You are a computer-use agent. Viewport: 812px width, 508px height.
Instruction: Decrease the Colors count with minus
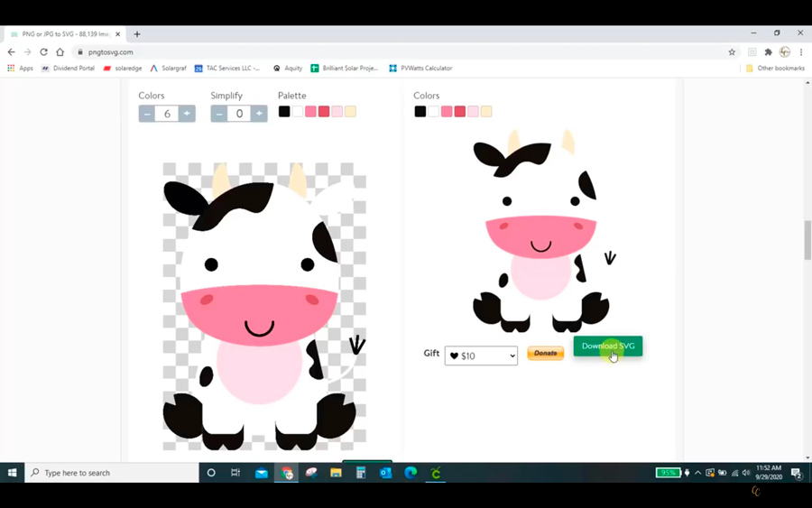pyautogui.click(x=147, y=114)
